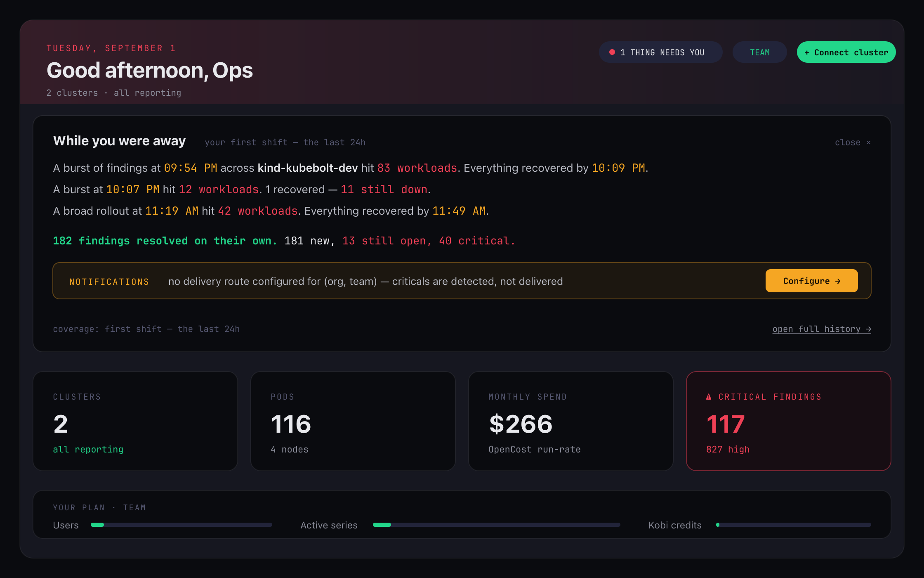
Task: Open full history link
Action: (821, 329)
